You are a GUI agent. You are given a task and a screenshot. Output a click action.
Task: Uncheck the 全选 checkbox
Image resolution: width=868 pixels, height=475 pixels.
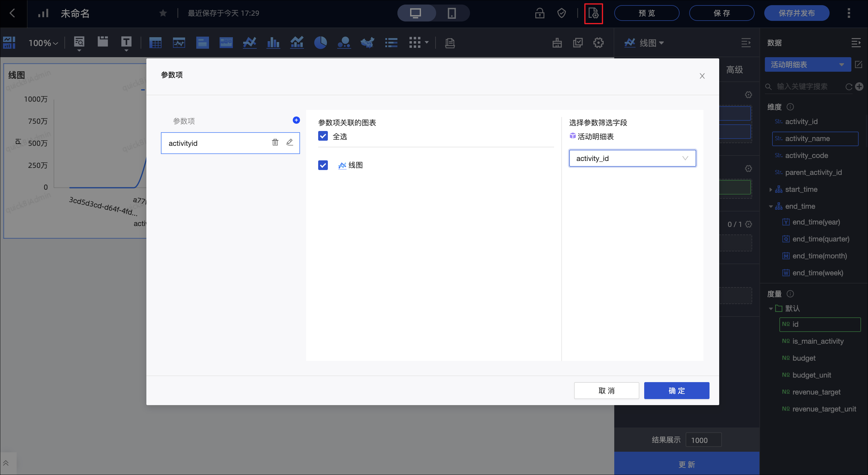[x=323, y=136]
